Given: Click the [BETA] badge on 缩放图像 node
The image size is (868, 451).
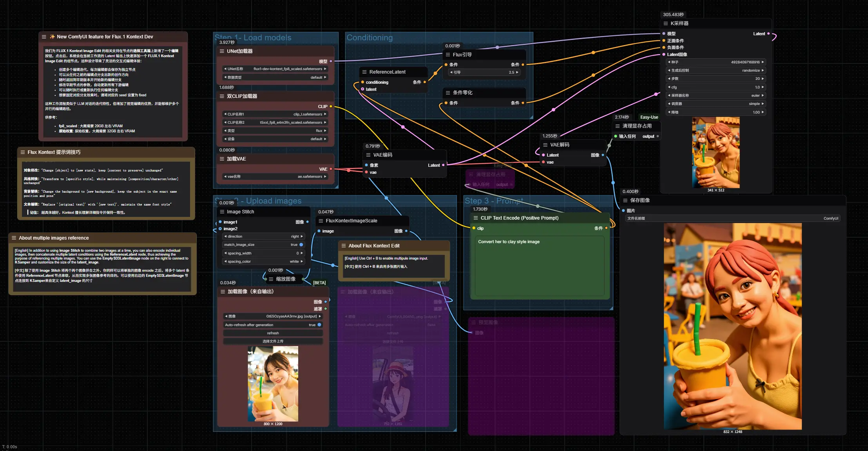Looking at the screenshot, I should [x=319, y=283].
